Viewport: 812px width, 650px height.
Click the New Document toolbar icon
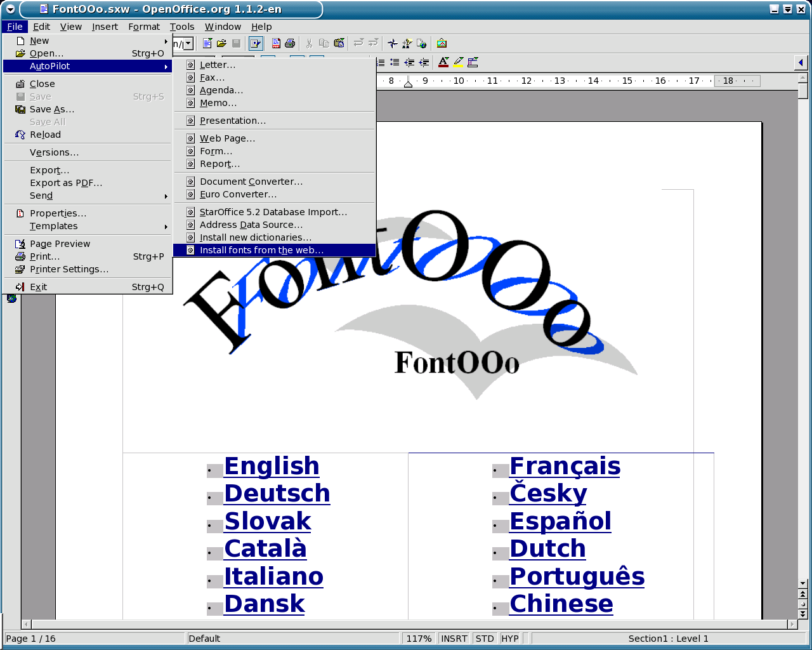coord(207,43)
